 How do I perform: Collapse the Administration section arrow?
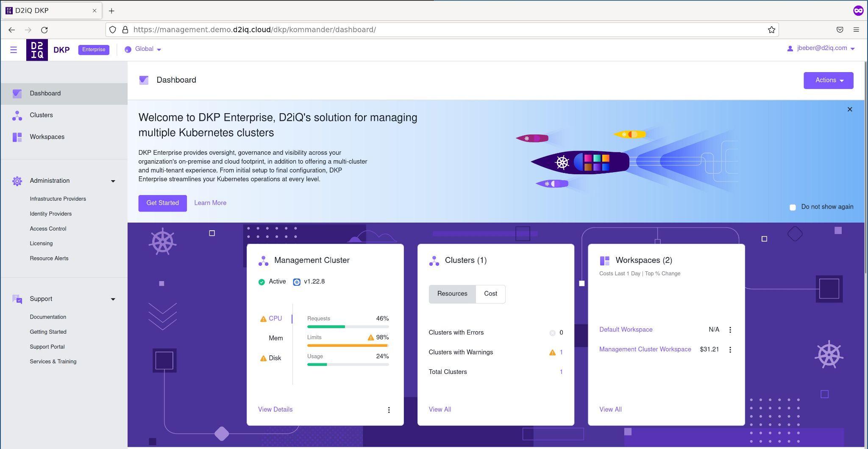click(113, 181)
